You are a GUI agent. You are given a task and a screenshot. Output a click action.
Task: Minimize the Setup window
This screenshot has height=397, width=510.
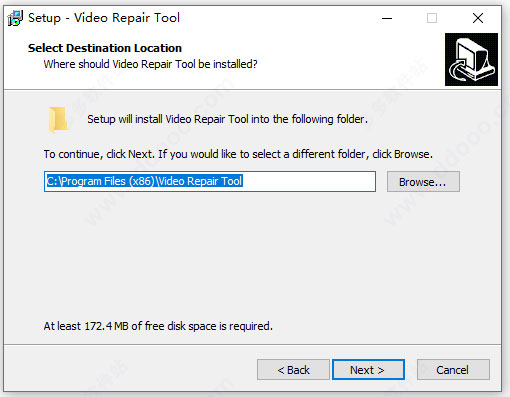pos(387,18)
